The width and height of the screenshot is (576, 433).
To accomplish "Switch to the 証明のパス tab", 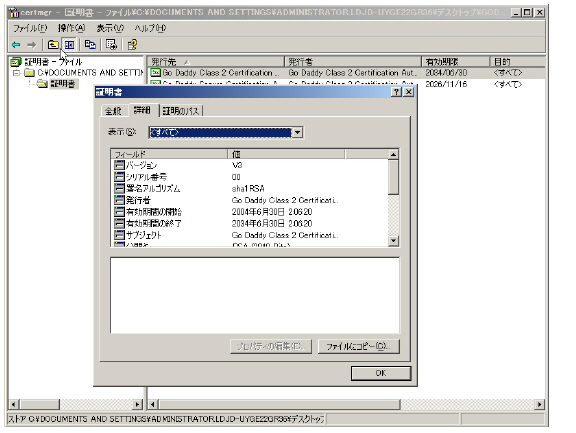I will (x=180, y=111).
